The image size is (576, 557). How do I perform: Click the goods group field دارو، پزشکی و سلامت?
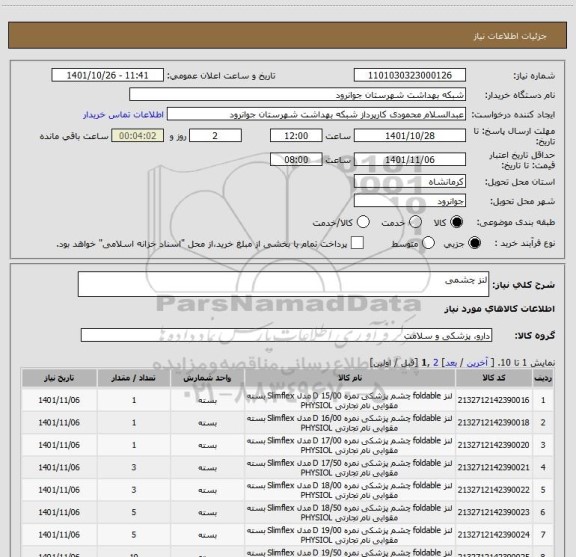[286, 335]
